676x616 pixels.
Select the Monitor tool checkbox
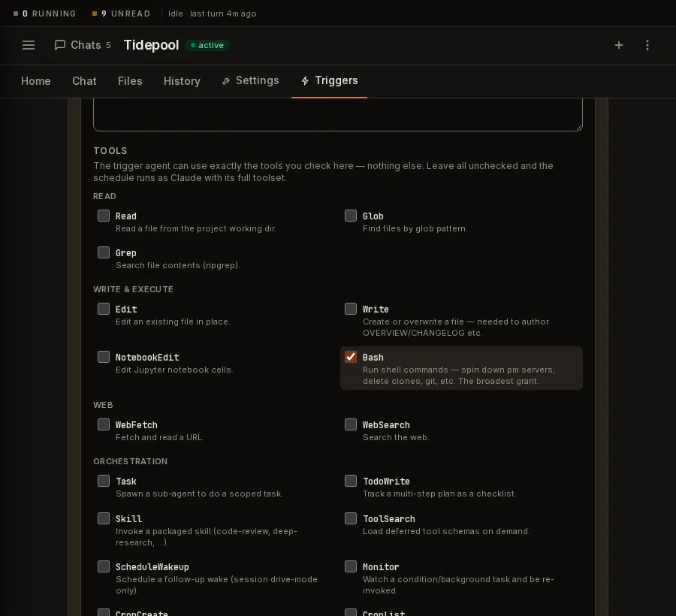351,566
